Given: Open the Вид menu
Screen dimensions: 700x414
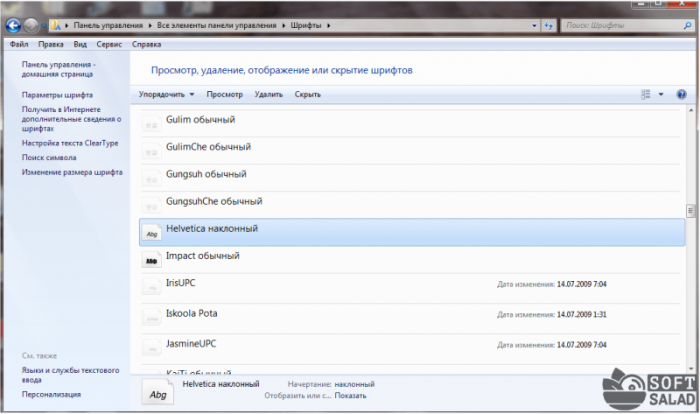Looking at the screenshot, I should pyautogui.click(x=80, y=44).
